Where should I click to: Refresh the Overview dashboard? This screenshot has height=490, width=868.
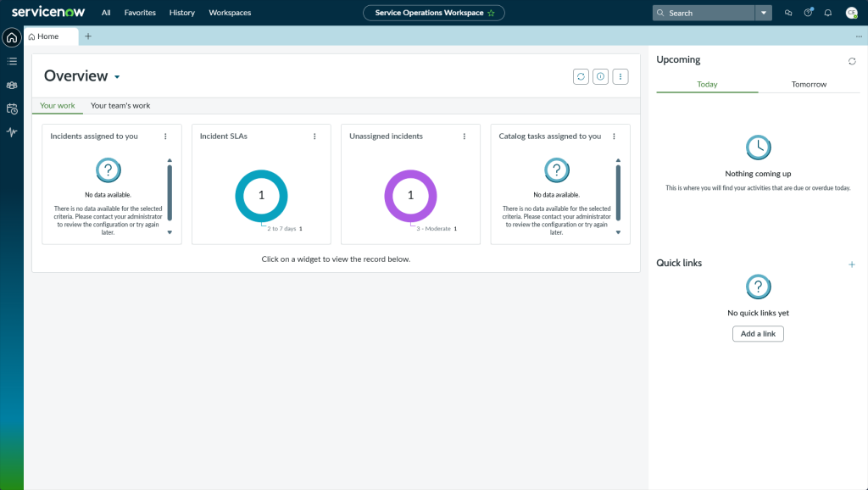point(581,76)
